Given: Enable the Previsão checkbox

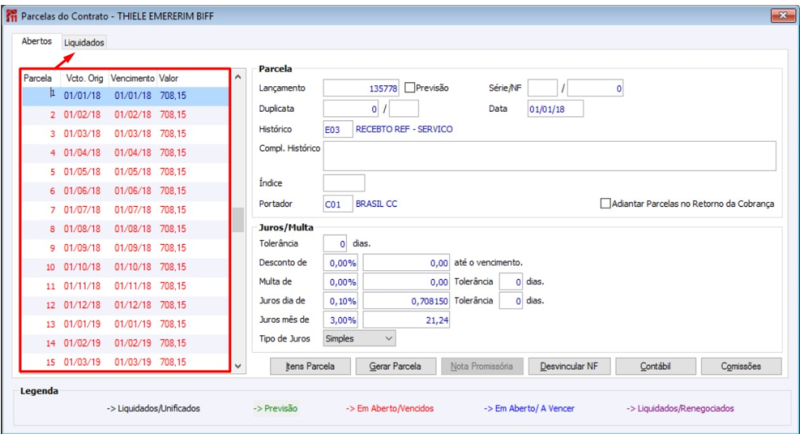Looking at the screenshot, I should coord(409,88).
